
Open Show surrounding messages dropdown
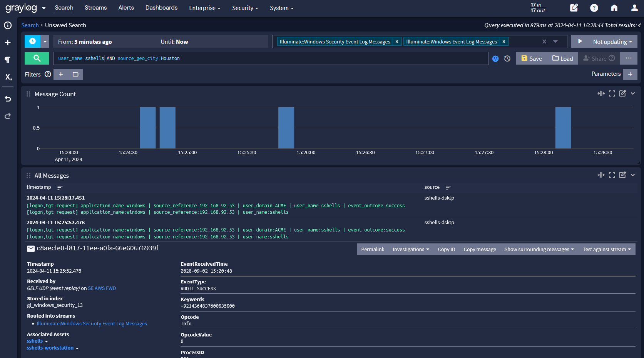(539, 249)
